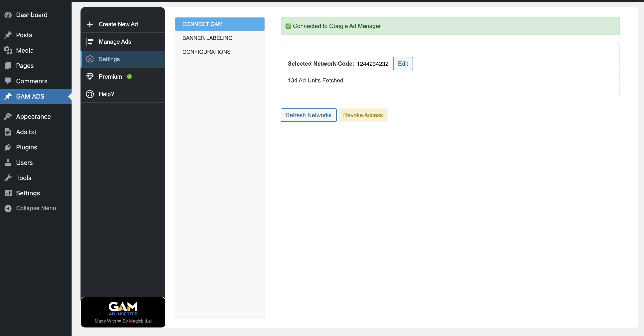The image size is (644, 336).
Task: Click the Revoke Access button
Action: pos(362,115)
